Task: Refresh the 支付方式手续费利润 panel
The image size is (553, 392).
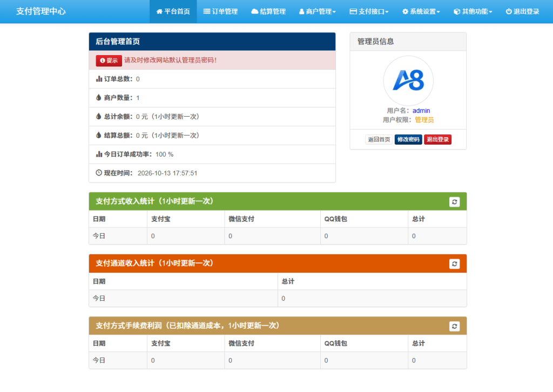Action: pos(454,326)
